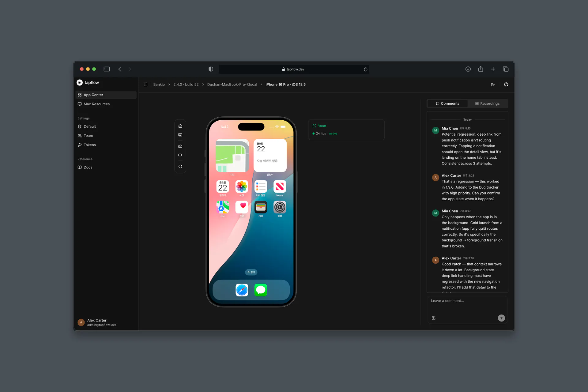This screenshot has height=392, width=588.
Task: Open Reminders app on simulator
Action: click(x=261, y=187)
